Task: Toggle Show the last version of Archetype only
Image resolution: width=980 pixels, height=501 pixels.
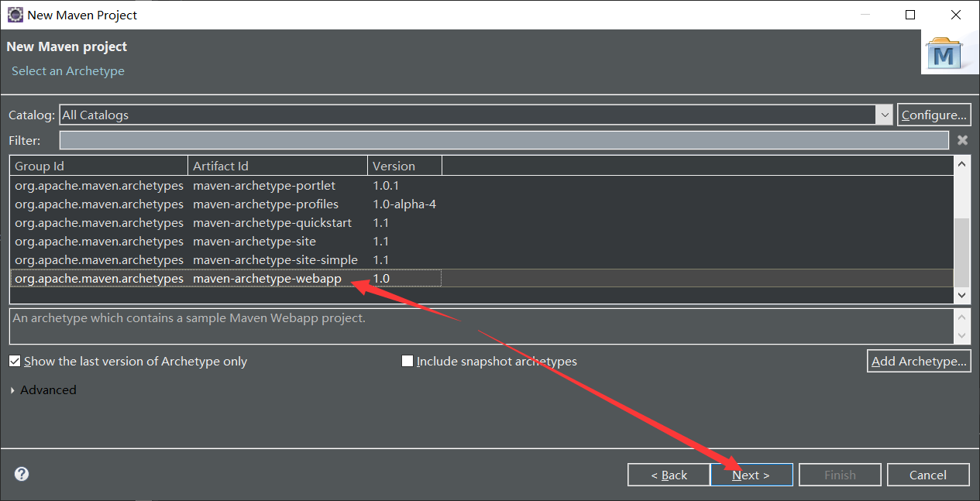Action: point(15,362)
